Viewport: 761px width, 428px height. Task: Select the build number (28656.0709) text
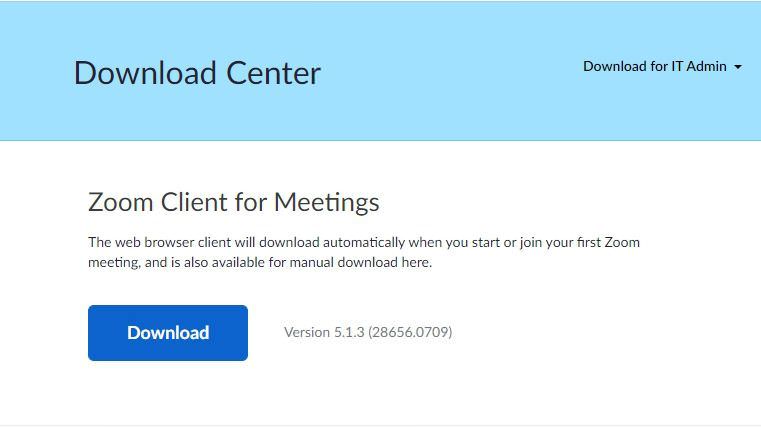pos(410,332)
